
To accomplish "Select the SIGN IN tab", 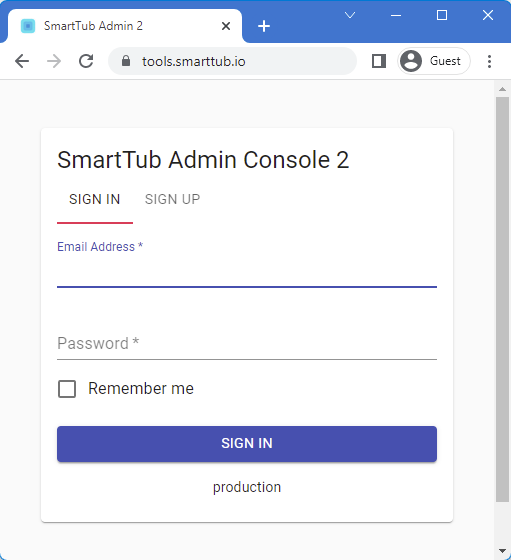I will [x=95, y=199].
